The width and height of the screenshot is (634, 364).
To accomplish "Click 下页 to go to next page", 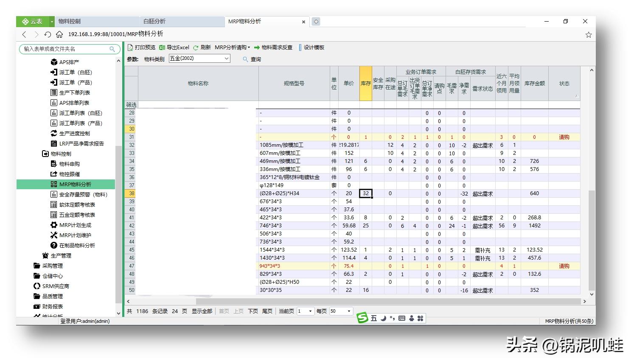I will point(252,311).
